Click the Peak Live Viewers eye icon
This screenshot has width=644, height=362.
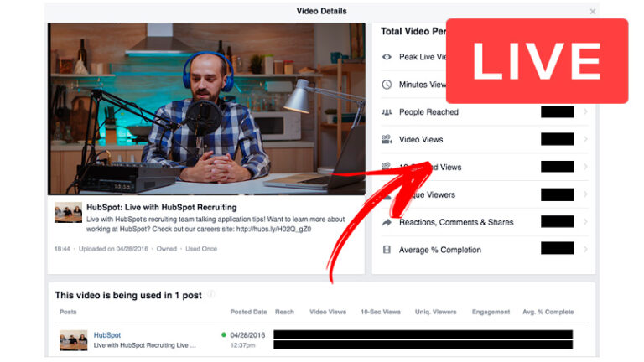387,57
